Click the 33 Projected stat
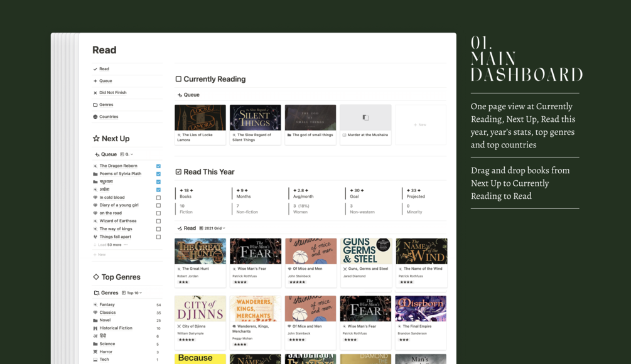The height and width of the screenshot is (364, 631). pos(415,193)
